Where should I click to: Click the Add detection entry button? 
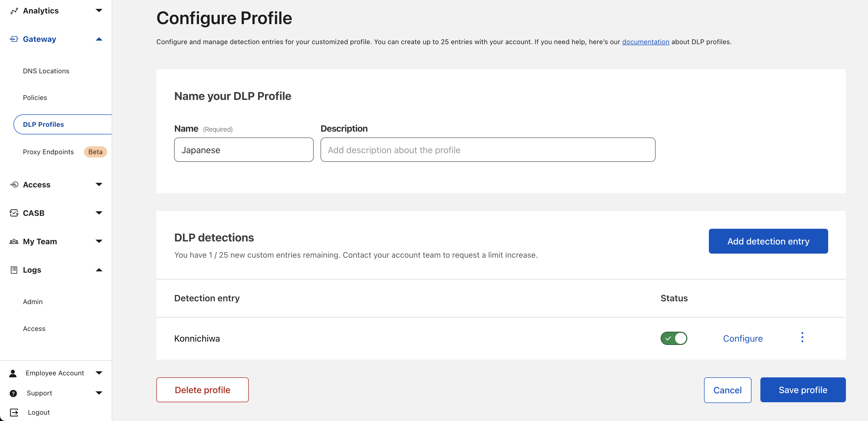point(768,241)
